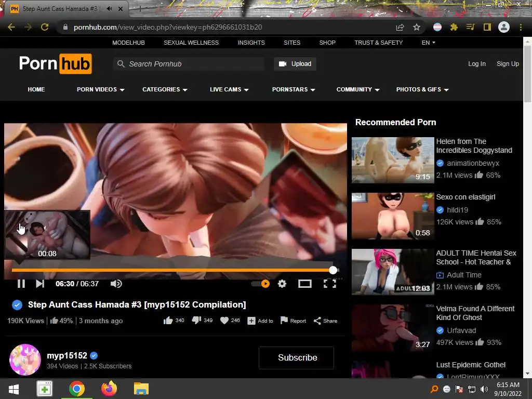Click the page's vertical scrollbar thumb

tap(527, 73)
